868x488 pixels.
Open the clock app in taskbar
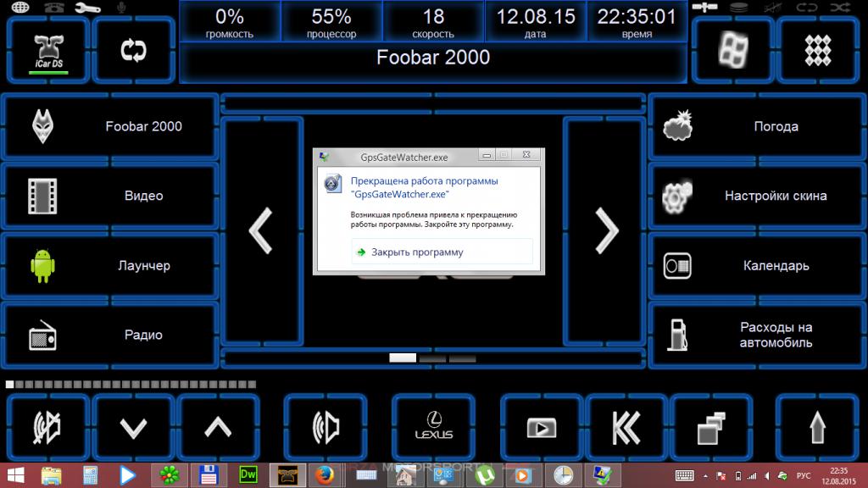pyautogui.click(x=563, y=475)
